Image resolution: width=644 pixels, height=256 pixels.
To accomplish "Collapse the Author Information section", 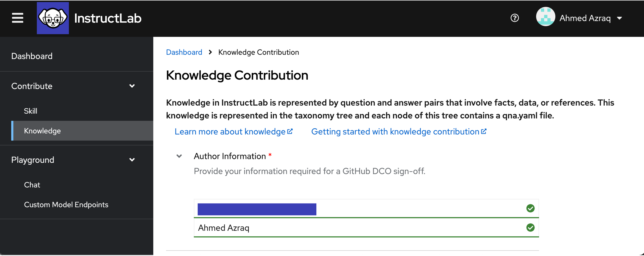I will 179,156.
